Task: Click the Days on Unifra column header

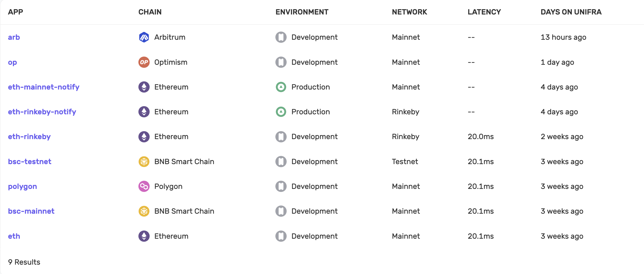Action: (571, 12)
